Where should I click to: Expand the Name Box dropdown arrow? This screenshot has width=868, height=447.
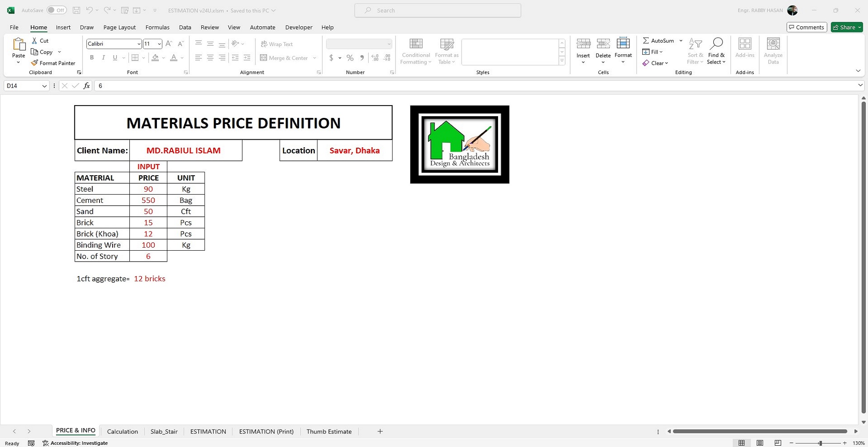pos(44,86)
